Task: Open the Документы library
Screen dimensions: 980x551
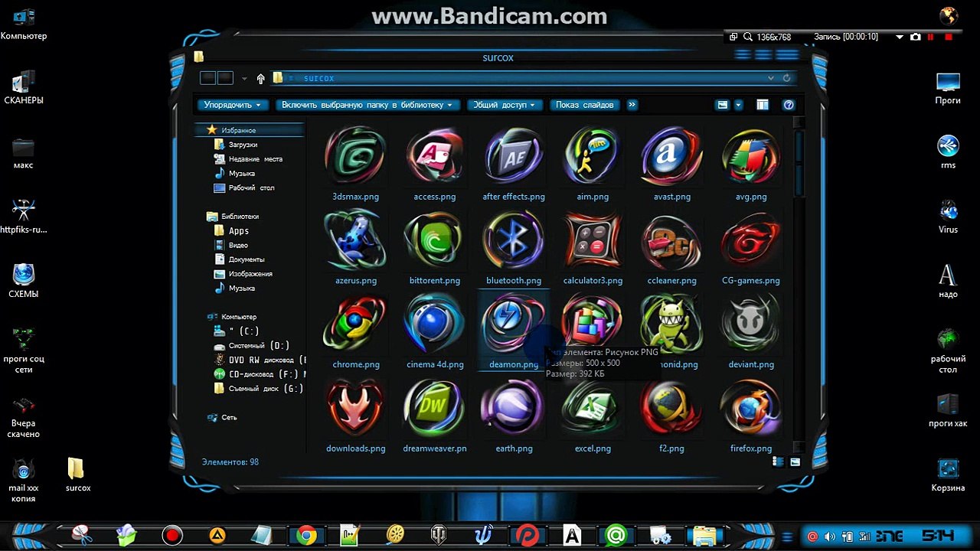Action: (x=246, y=259)
